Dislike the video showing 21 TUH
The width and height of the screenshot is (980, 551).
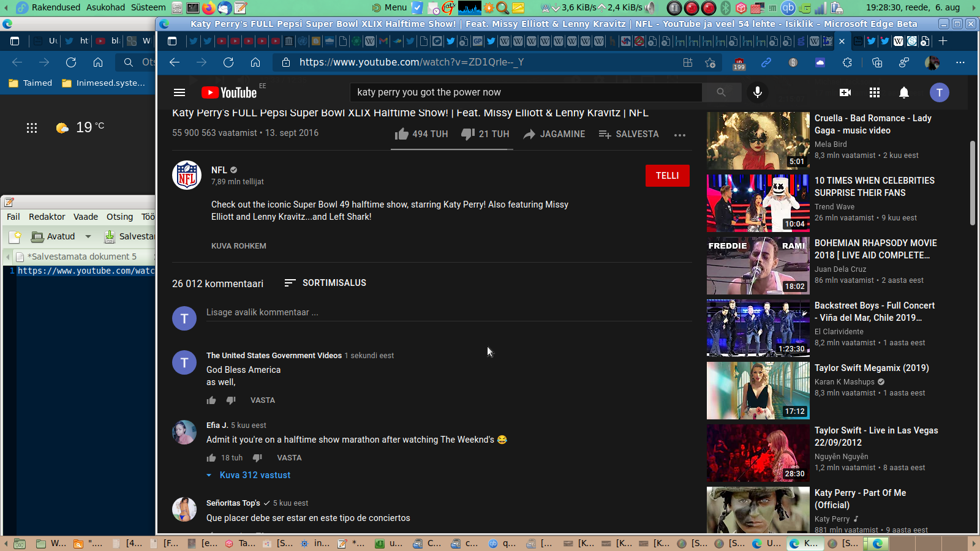tap(485, 134)
